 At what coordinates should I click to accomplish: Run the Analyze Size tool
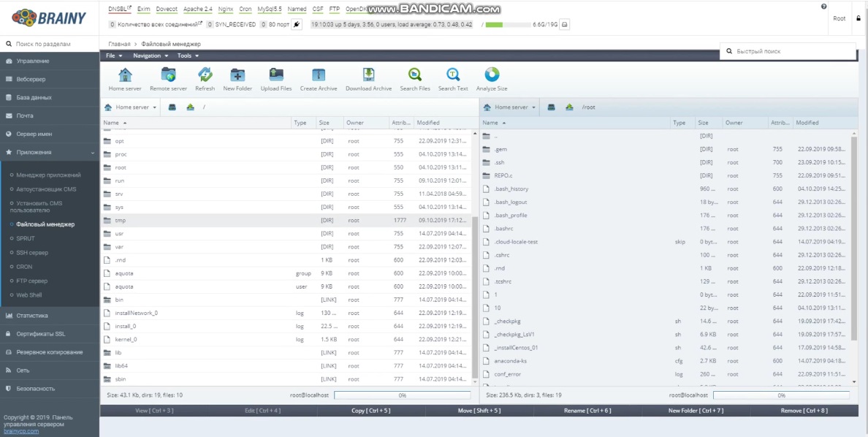coord(492,75)
